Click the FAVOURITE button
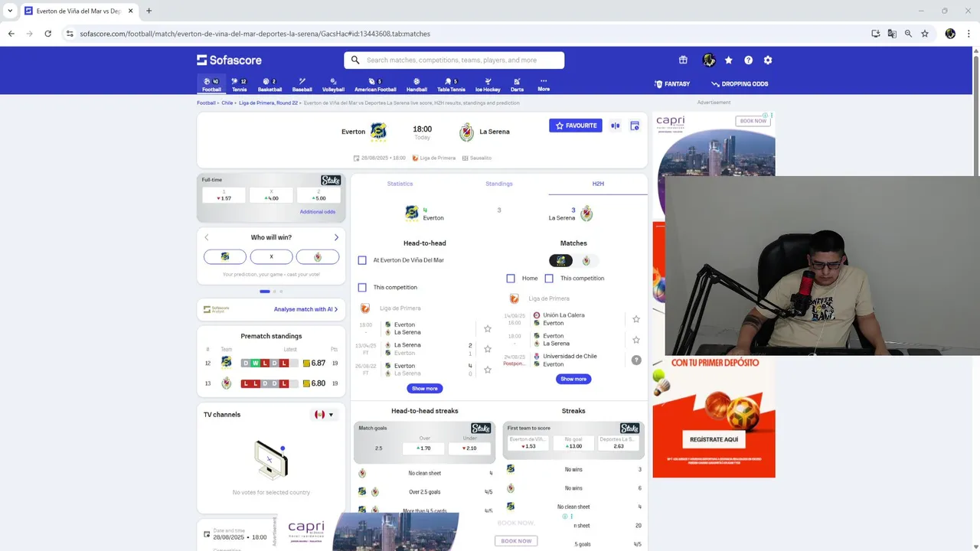This screenshot has height=551, width=980. [x=576, y=126]
